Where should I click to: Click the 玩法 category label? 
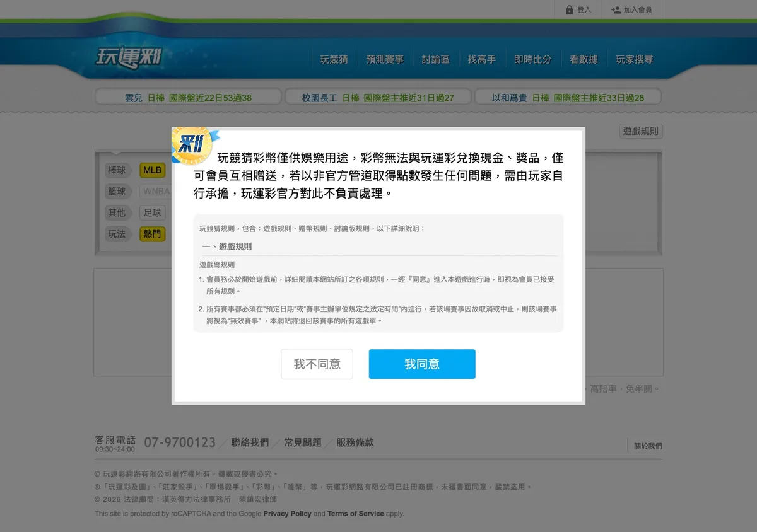[117, 234]
